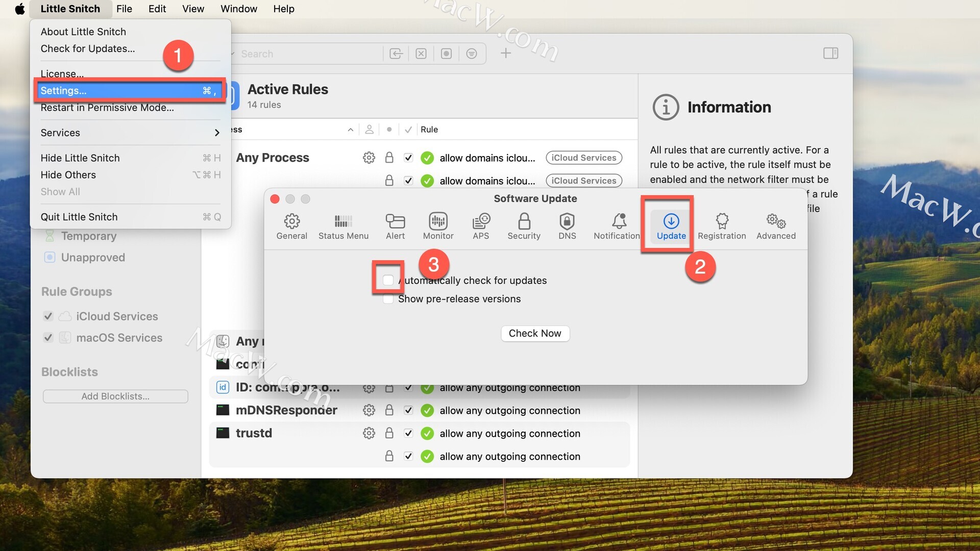Toggle Show pre-release versions checkbox
The width and height of the screenshot is (980, 551).
[x=388, y=299]
